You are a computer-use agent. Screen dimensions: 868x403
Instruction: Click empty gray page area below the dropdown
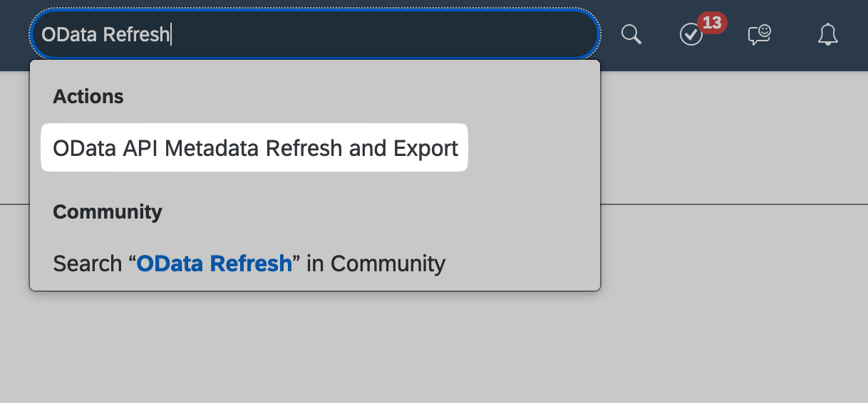(x=428, y=349)
